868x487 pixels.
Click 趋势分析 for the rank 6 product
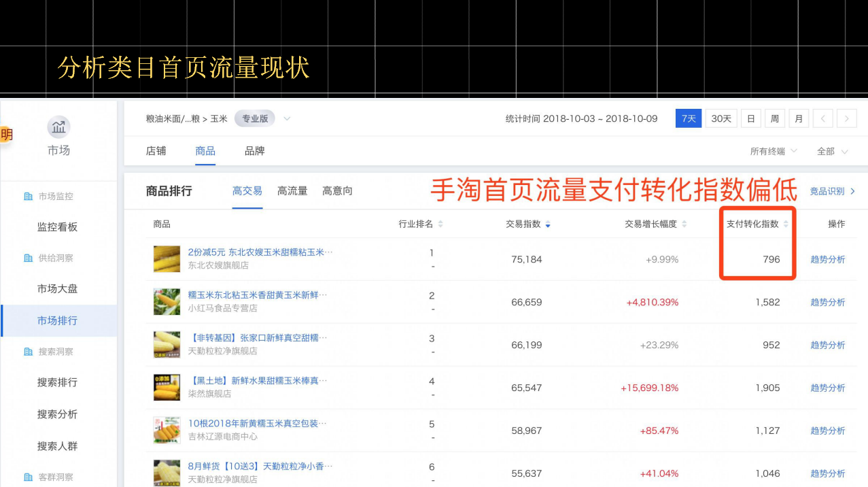coord(827,473)
